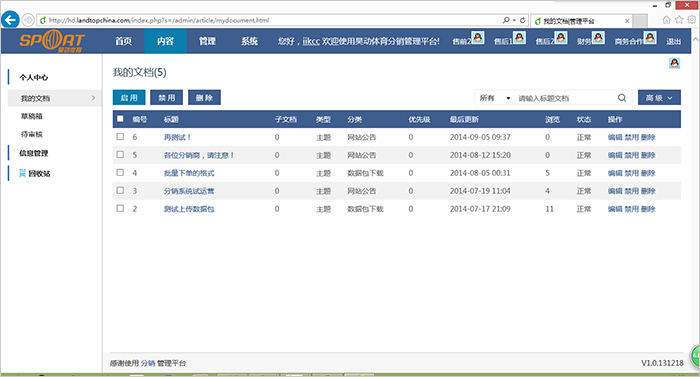700x377 pixels.
Task: Click the 禁用 disable button above table
Action: coord(167,97)
